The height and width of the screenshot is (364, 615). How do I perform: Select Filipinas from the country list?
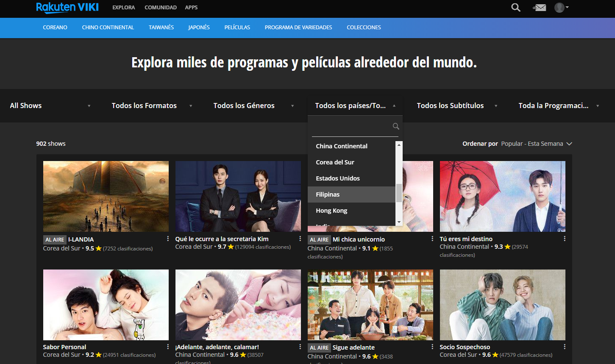click(x=328, y=195)
